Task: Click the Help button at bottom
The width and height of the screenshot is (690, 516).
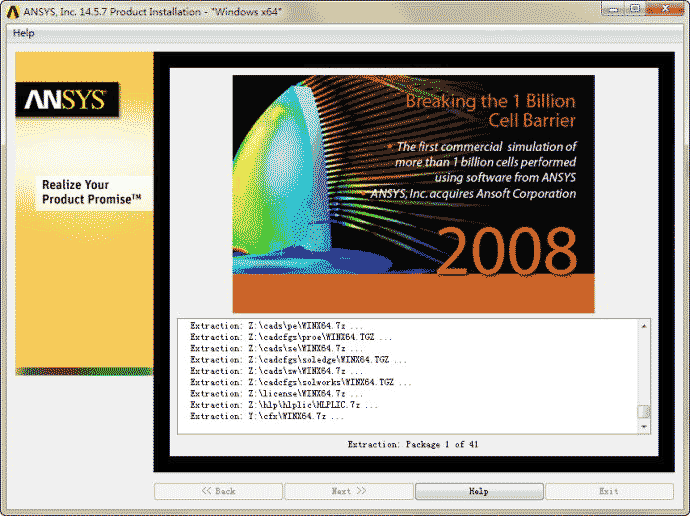Action: pos(479,491)
